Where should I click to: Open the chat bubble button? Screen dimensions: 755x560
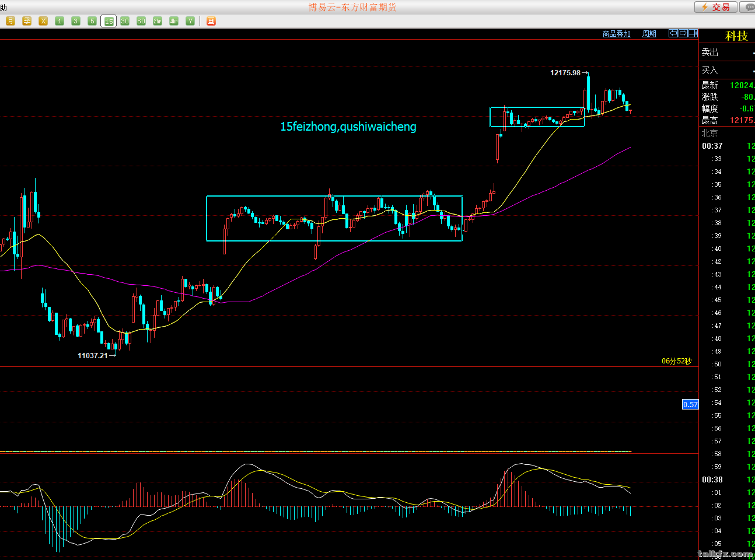point(747,7)
